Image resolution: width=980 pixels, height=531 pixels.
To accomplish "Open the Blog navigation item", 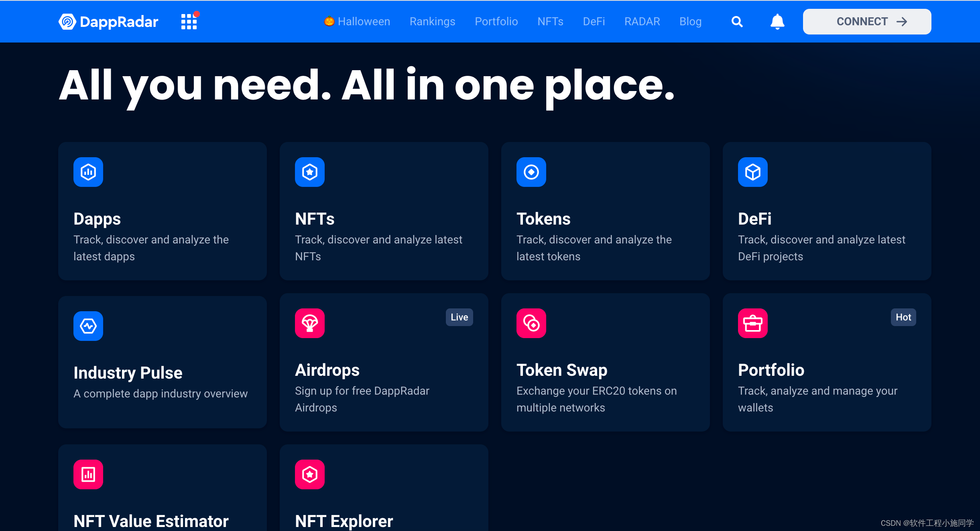I will [x=690, y=22].
